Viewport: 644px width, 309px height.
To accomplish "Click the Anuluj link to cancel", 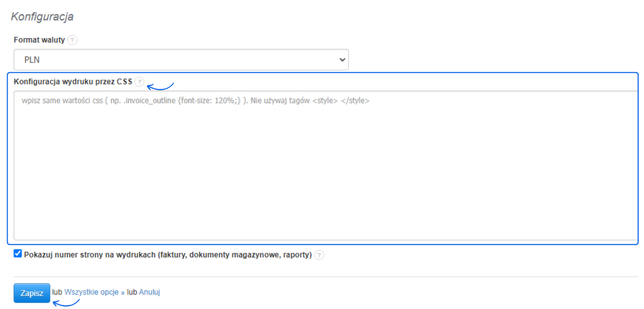I will coord(149,292).
